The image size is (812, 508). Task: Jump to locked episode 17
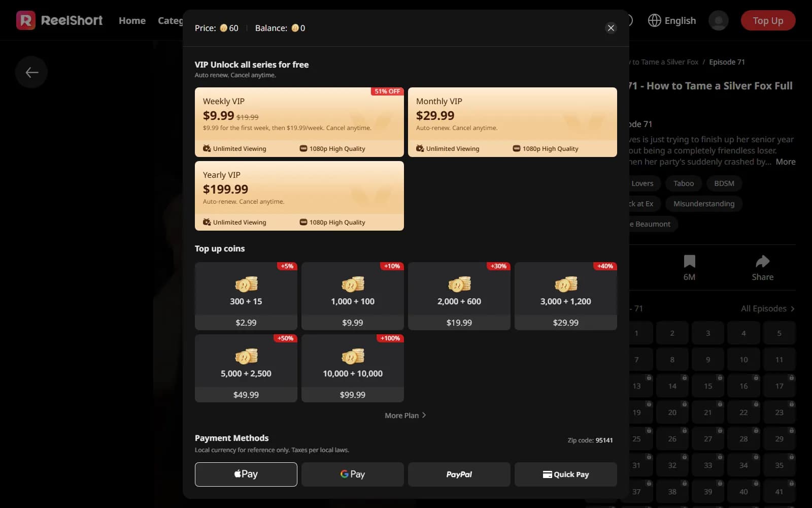pyautogui.click(x=779, y=386)
